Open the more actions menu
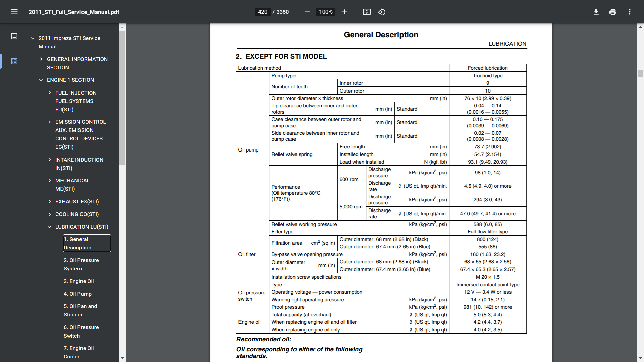Viewport: 644px width, 362px height. 630,12
